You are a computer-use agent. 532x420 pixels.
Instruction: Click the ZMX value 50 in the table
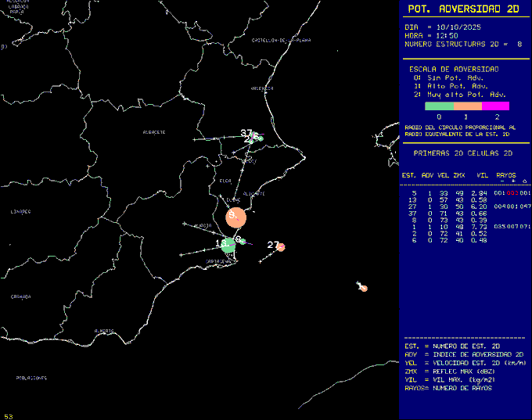point(459,206)
